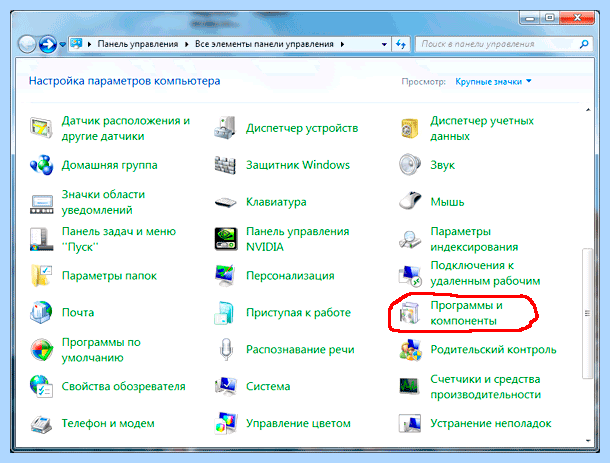Open the Диспетчер устройств link

click(302, 128)
